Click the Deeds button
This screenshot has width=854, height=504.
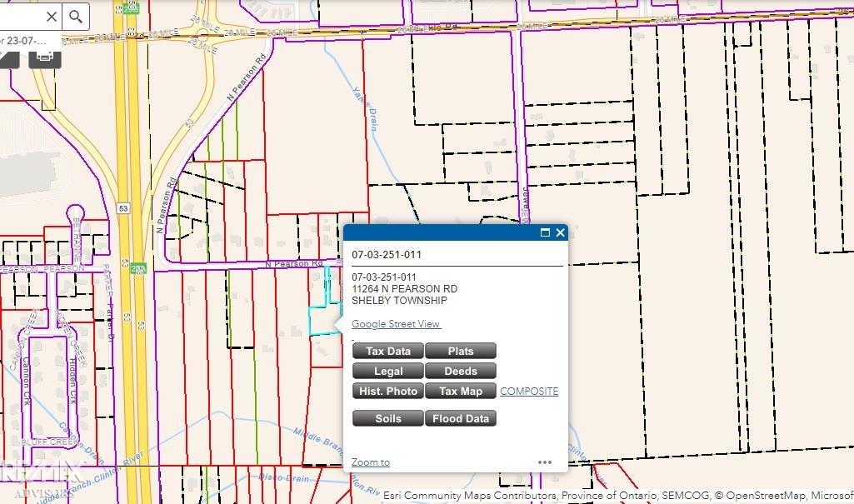tap(461, 372)
